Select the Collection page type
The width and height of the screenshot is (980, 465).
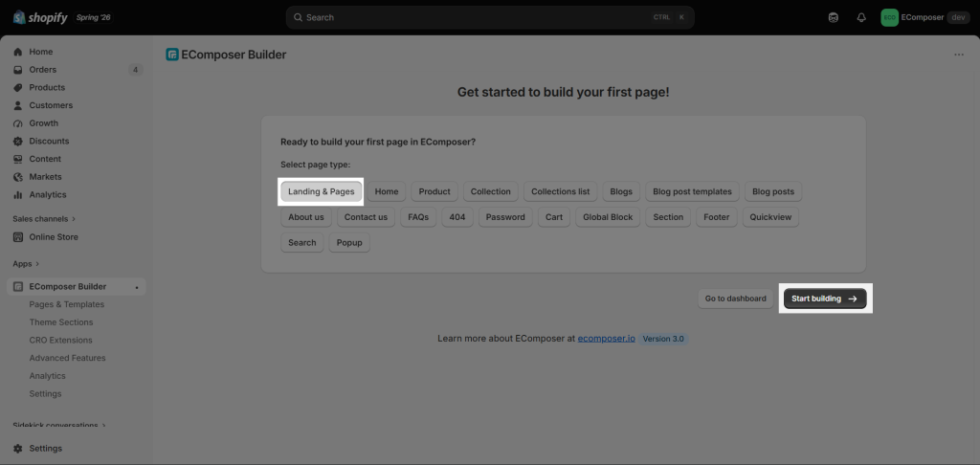pyautogui.click(x=491, y=192)
